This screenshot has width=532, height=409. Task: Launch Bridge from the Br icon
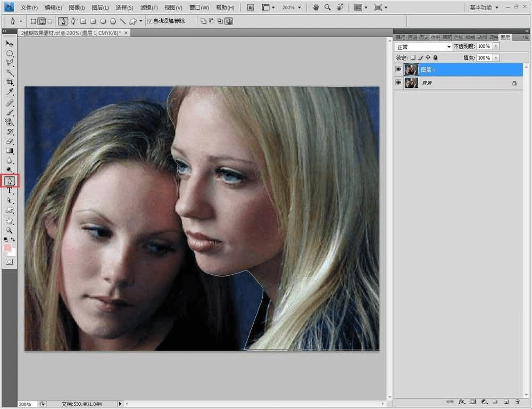point(251,7)
